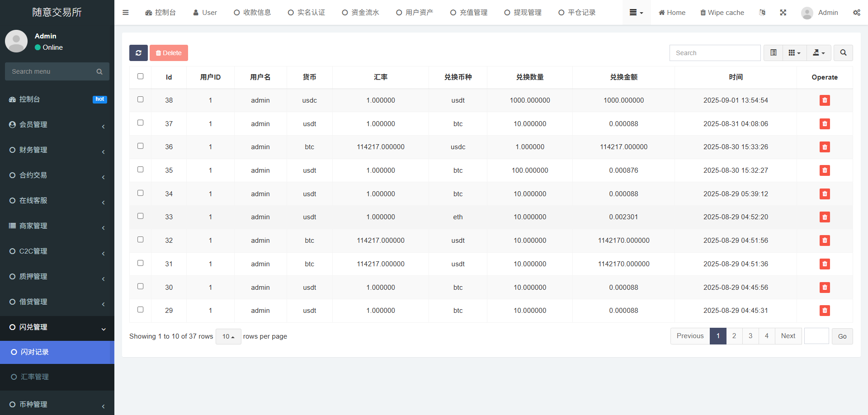Click trash icon for row Id 33
This screenshot has height=415, width=868.
[x=825, y=217]
